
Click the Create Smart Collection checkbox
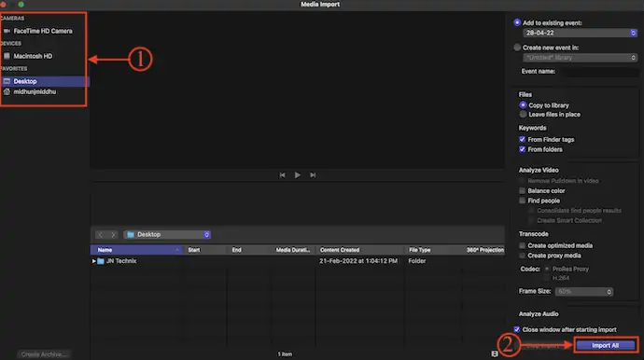point(531,220)
